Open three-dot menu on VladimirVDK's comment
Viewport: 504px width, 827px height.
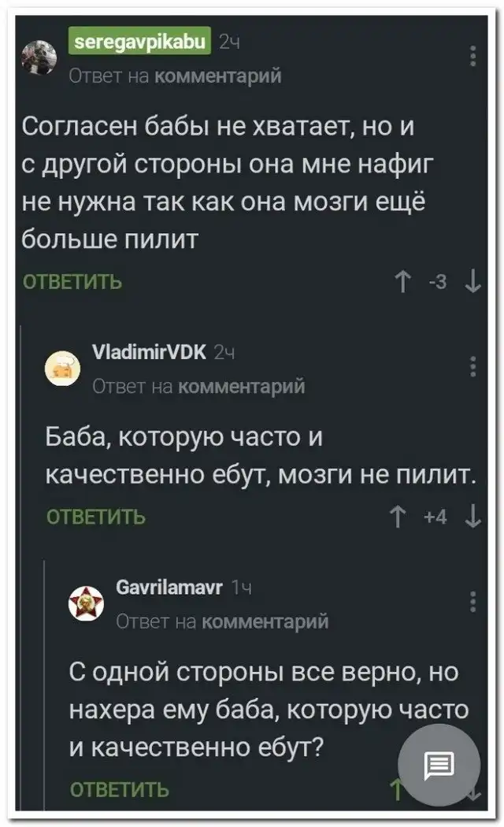pyautogui.click(x=473, y=367)
